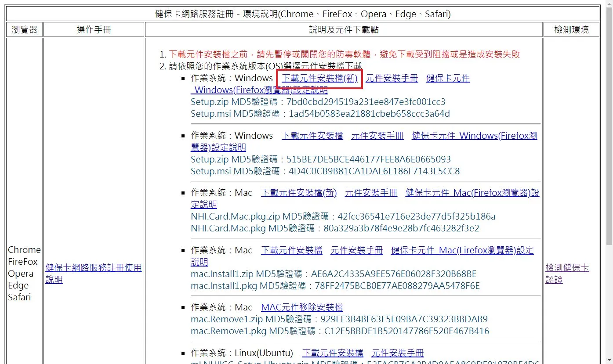
Task: Click Chrome in the browser list cell
Action: coord(24,250)
